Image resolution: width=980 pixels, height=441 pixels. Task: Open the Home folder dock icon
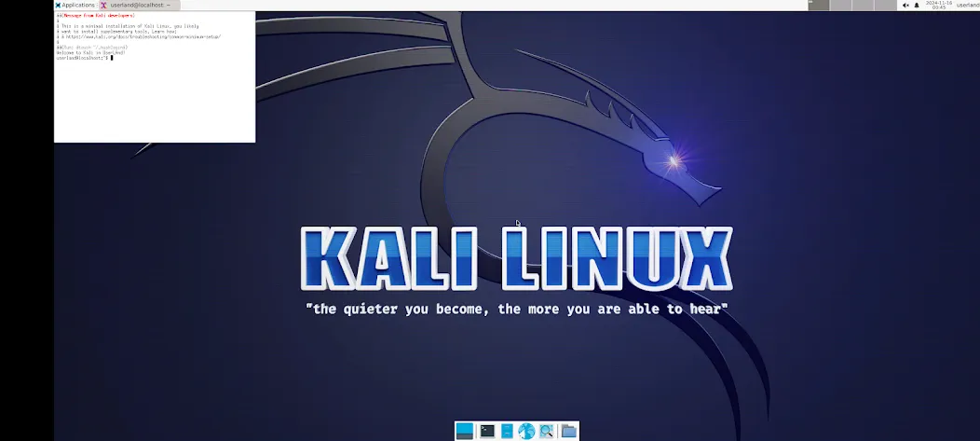(x=568, y=431)
